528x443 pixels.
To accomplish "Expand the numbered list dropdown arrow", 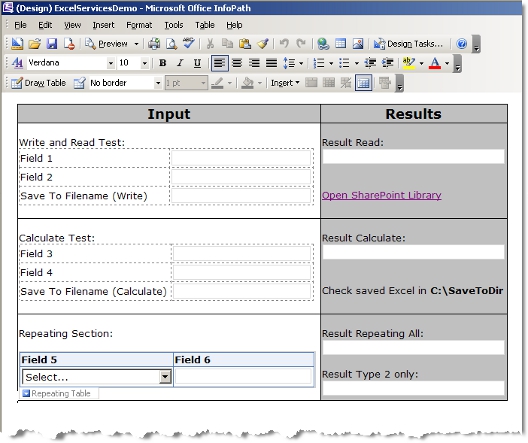I will [331, 63].
